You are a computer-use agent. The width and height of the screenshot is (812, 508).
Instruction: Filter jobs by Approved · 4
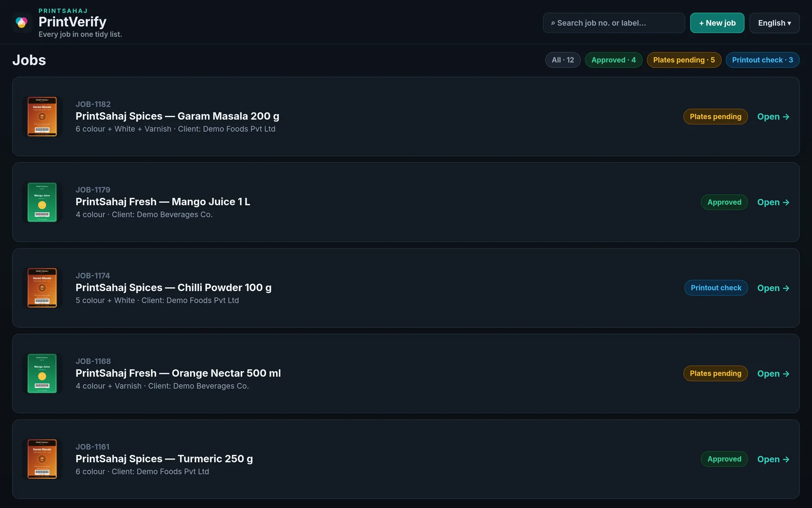coord(613,60)
